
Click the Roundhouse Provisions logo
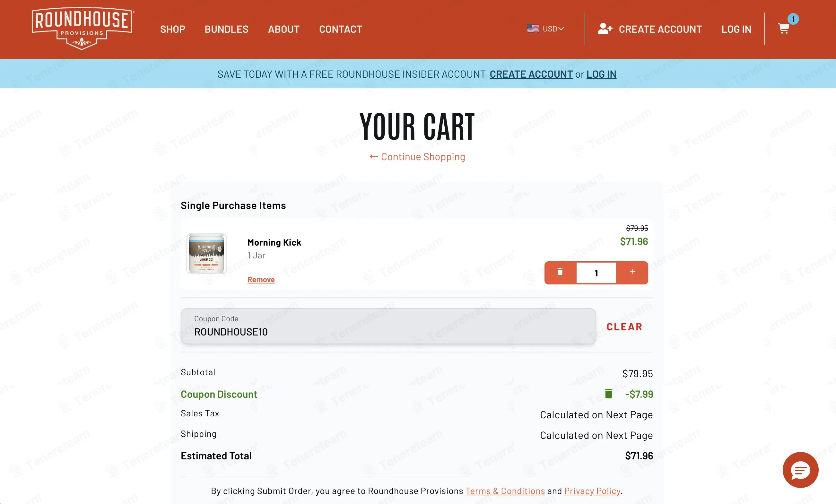point(83,29)
